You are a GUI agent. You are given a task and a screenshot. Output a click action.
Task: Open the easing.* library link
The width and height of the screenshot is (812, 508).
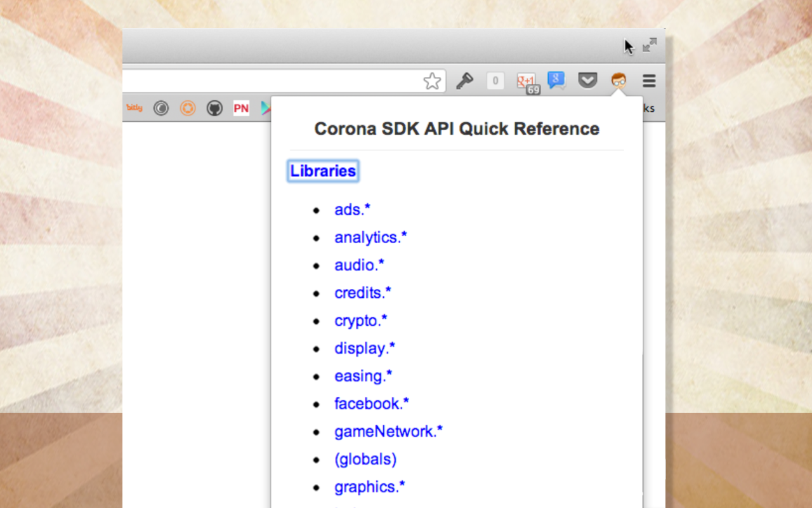[x=363, y=376]
